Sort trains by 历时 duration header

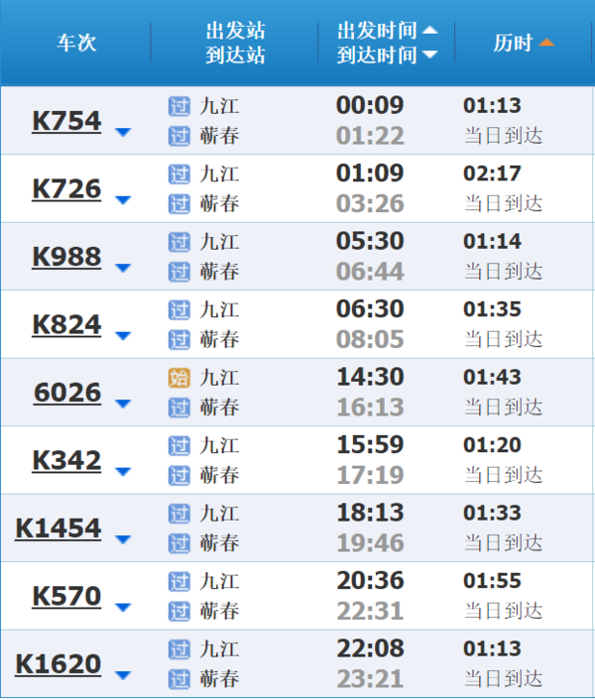(523, 43)
